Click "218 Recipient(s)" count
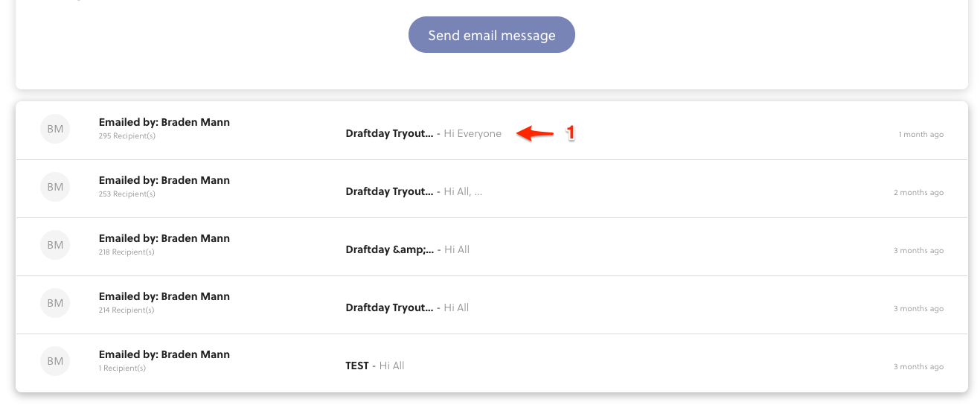 (126, 252)
